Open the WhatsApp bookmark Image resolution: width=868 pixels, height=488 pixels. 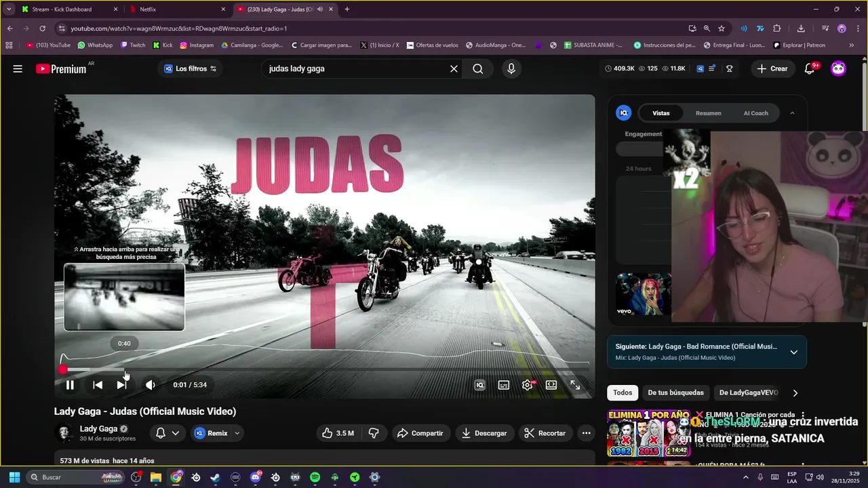pos(95,45)
